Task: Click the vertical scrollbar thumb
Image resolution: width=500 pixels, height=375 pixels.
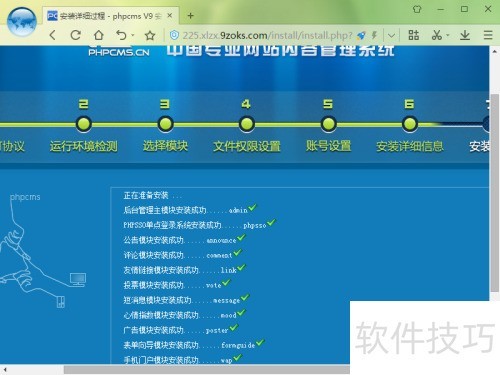Action: coord(495,193)
